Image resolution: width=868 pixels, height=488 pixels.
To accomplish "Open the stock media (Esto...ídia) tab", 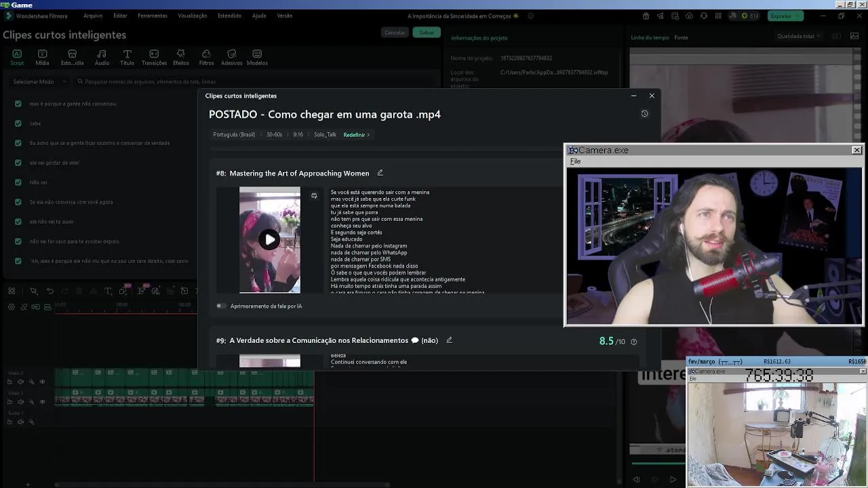I will coord(72,58).
